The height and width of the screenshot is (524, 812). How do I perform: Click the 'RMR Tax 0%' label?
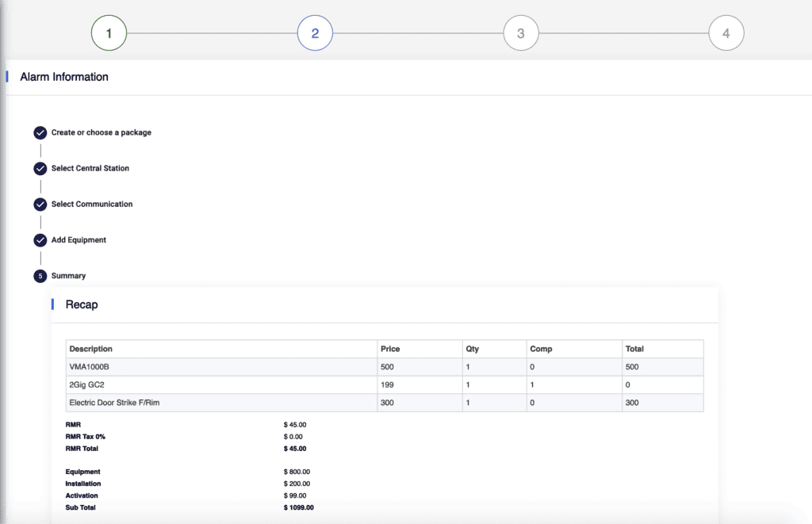click(x=85, y=437)
